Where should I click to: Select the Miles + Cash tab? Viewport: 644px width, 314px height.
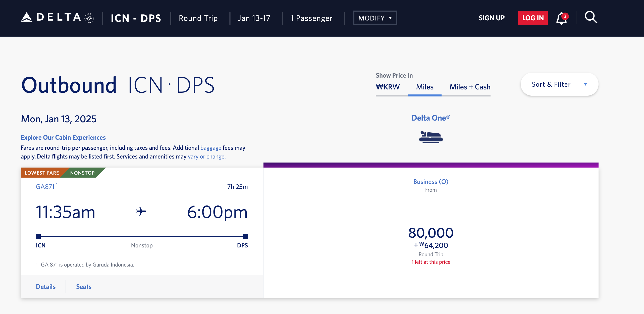pyautogui.click(x=470, y=87)
